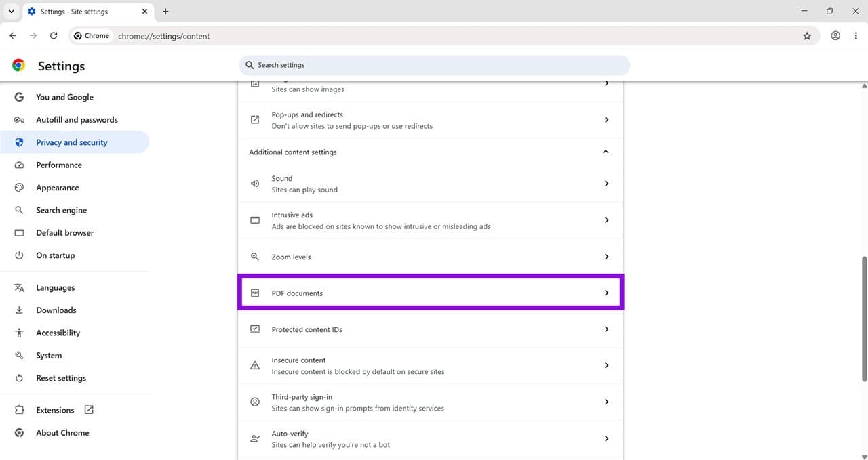This screenshot has height=460, width=868.
Task: Click the Languages translate icon
Action: pos(19,288)
